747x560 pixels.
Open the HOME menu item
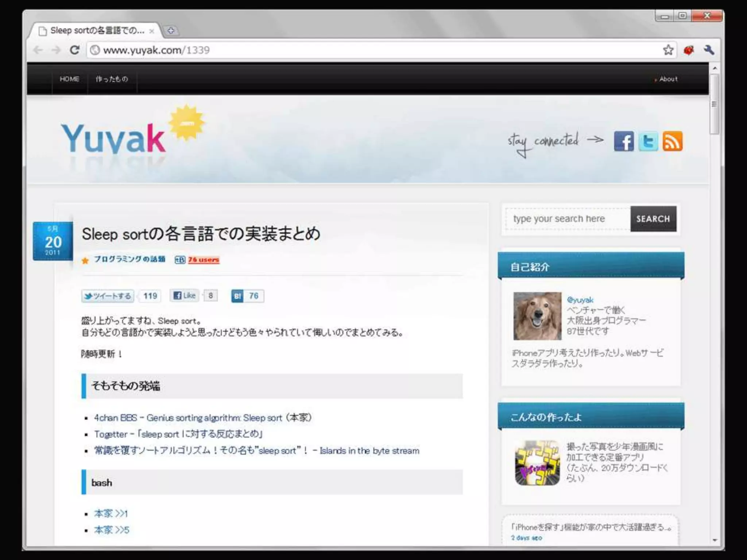point(69,79)
